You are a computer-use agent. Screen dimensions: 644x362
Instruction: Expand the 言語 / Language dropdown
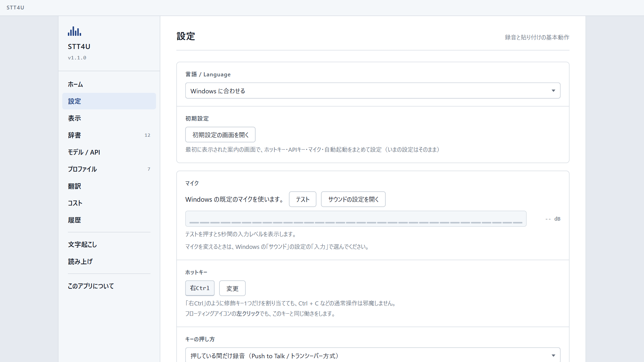tap(373, 91)
